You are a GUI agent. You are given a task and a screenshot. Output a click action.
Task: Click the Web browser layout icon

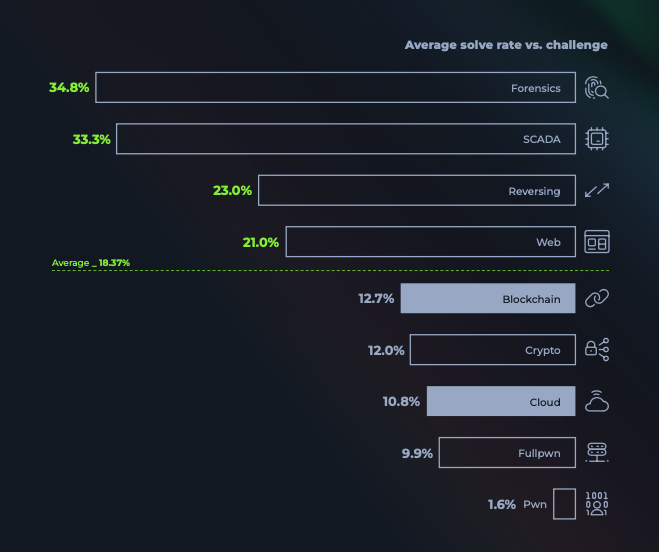click(597, 242)
